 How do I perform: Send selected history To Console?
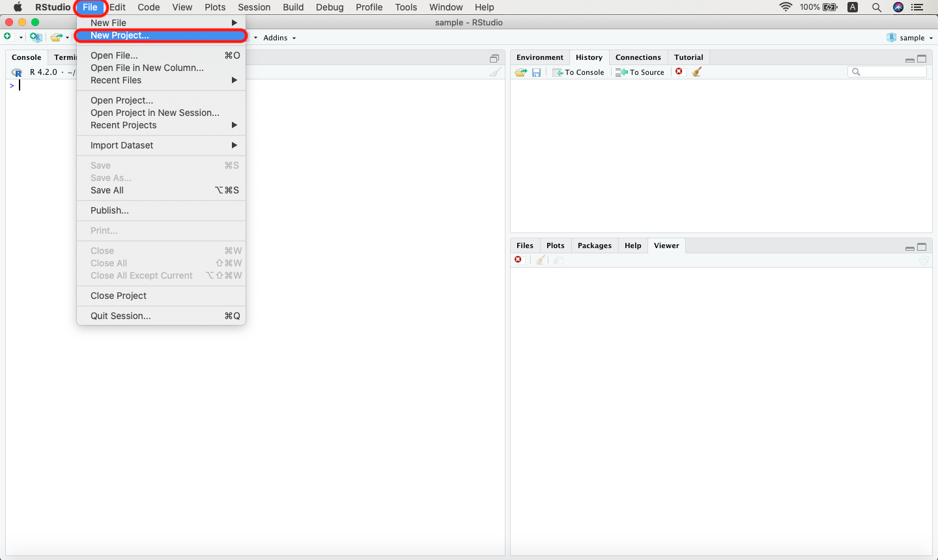pos(578,72)
